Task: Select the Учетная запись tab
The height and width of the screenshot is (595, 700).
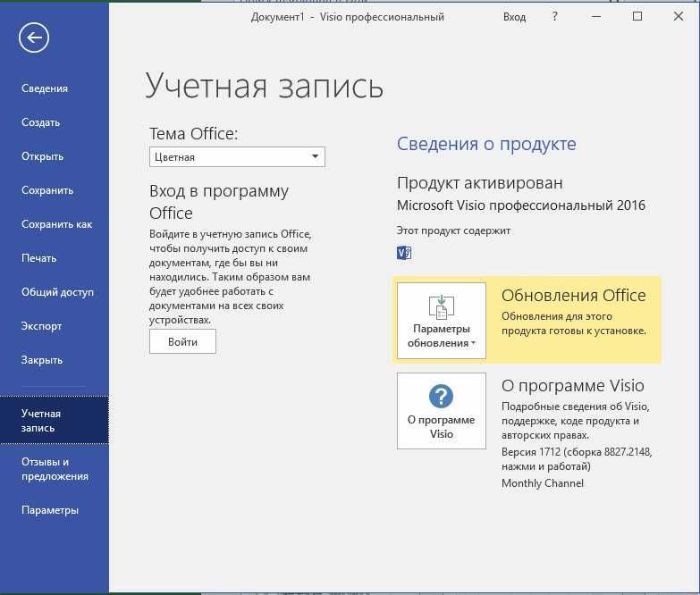Action: click(54, 420)
